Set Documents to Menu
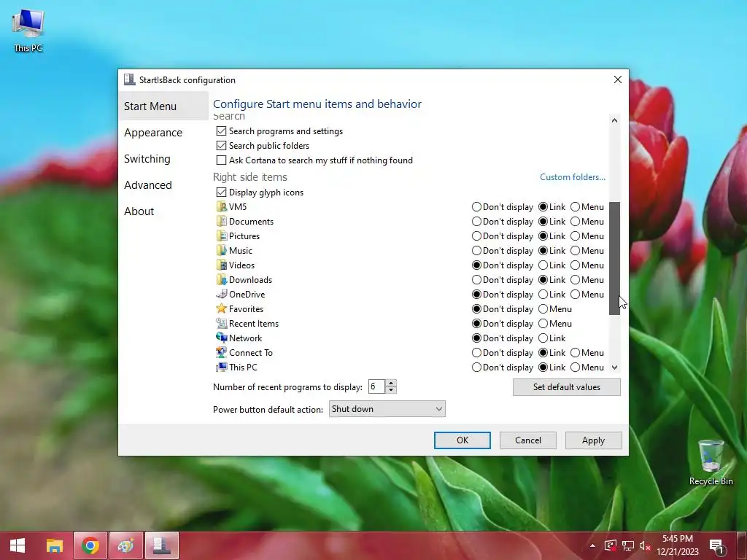This screenshot has height=560, width=747. (x=575, y=222)
